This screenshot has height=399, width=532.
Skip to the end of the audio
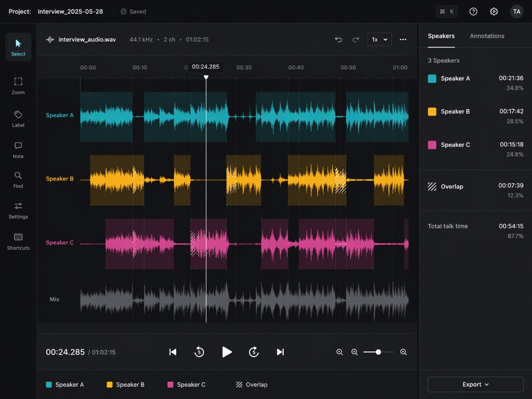280,352
